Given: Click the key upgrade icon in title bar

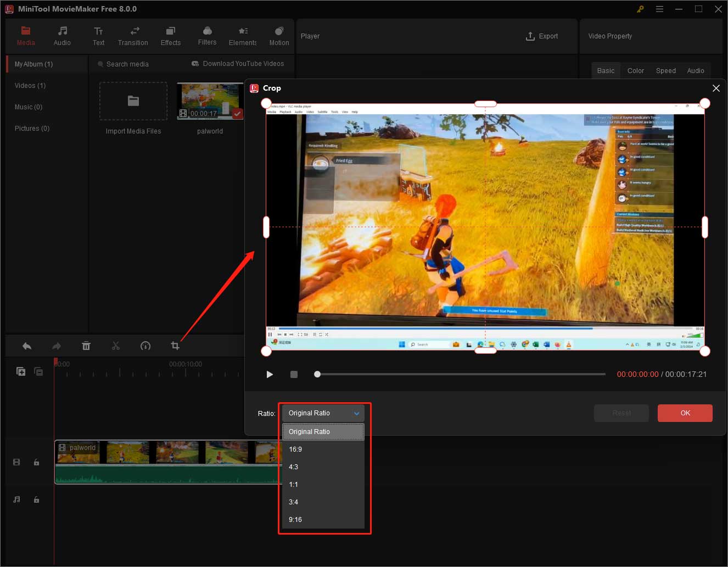Looking at the screenshot, I should click(x=640, y=9).
